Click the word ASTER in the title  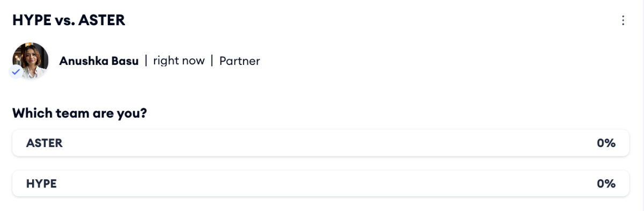tap(101, 20)
